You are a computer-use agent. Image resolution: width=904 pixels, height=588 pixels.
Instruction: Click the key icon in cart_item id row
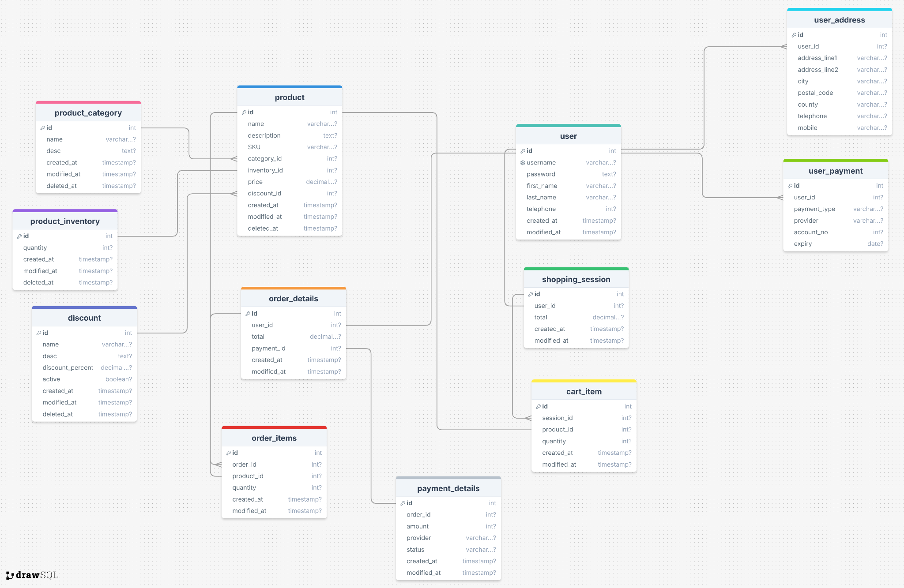click(x=538, y=407)
